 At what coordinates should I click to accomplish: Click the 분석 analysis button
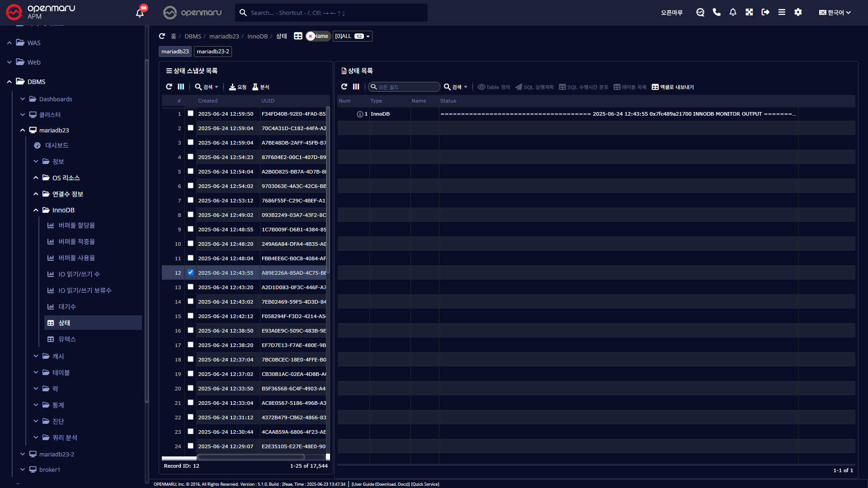(261, 87)
